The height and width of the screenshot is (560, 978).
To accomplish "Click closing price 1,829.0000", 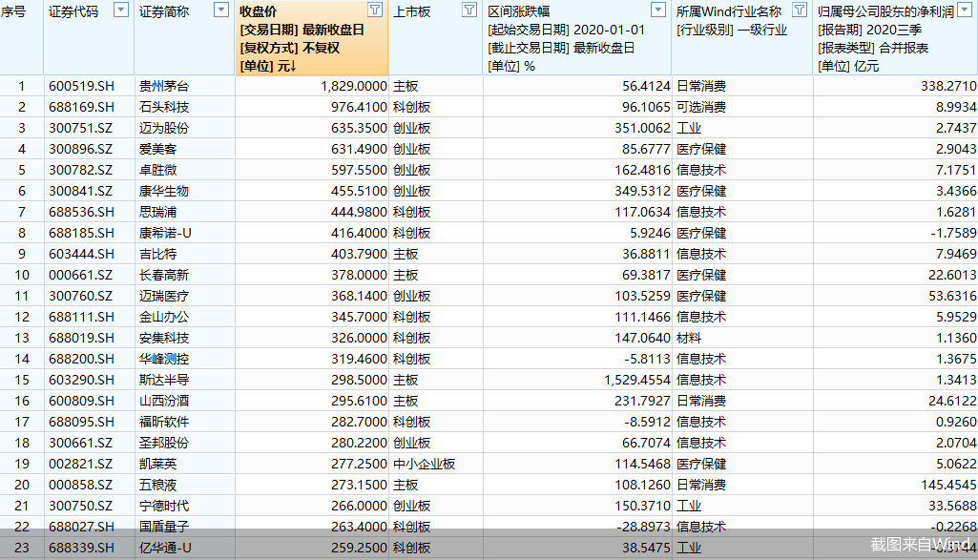I will tap(354, 86).
